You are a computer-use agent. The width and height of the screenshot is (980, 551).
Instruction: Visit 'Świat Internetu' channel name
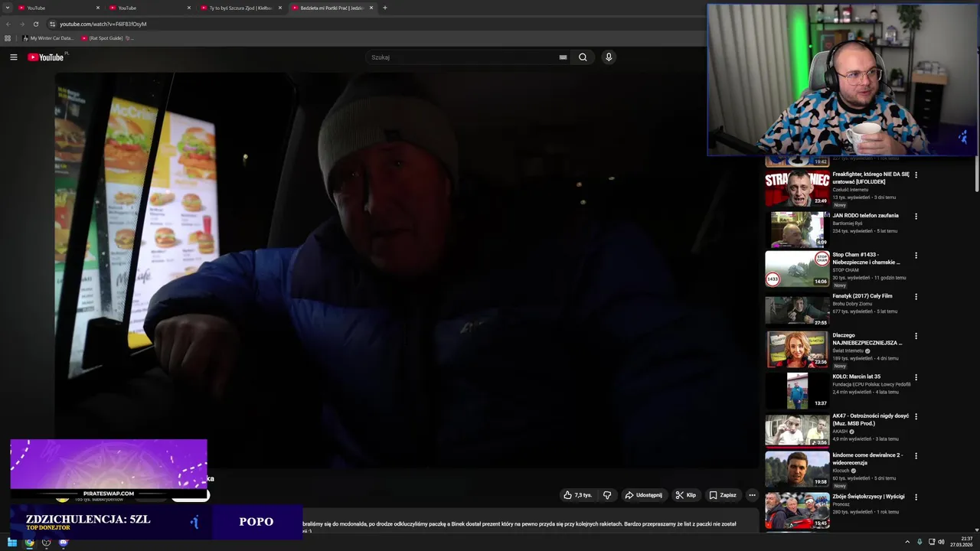coord(848,350)
